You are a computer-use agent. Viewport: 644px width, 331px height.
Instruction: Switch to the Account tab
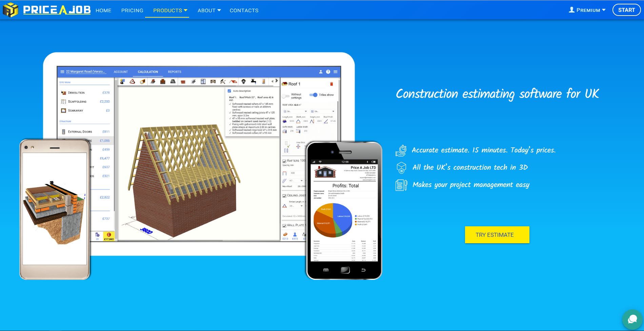121,72
